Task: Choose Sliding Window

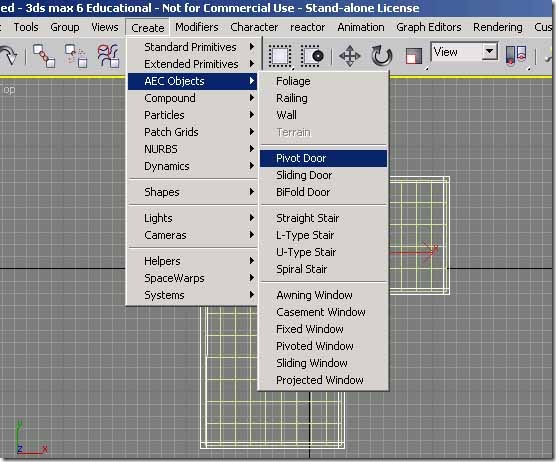Action: click(323, 363)
